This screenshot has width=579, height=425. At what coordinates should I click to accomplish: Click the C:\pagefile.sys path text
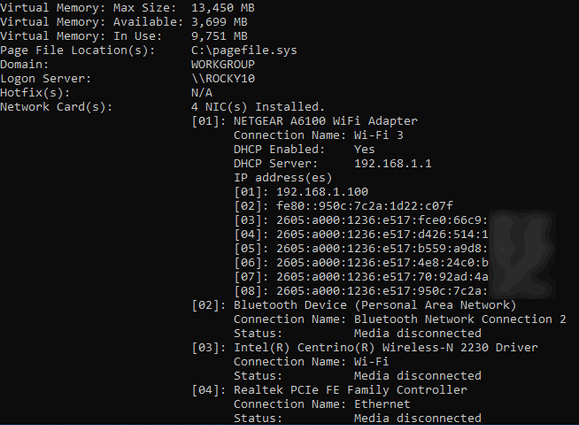[244, 50]
